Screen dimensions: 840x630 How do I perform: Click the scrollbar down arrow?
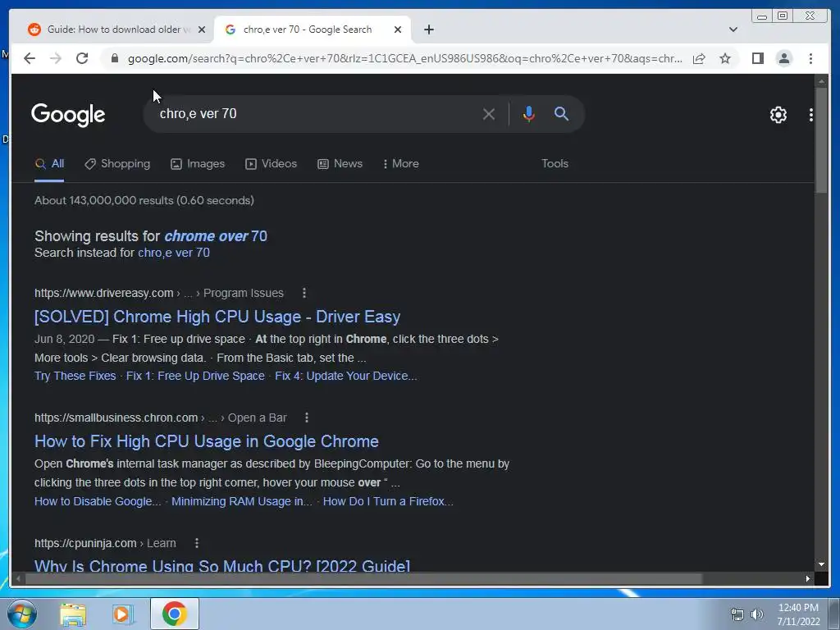pos(821,564)
